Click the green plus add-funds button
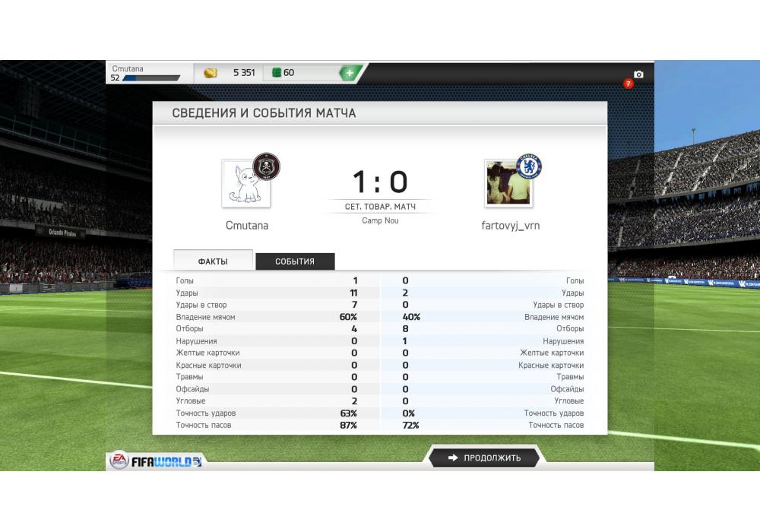This screenshot has width=760, height=532. click(350, 73)
